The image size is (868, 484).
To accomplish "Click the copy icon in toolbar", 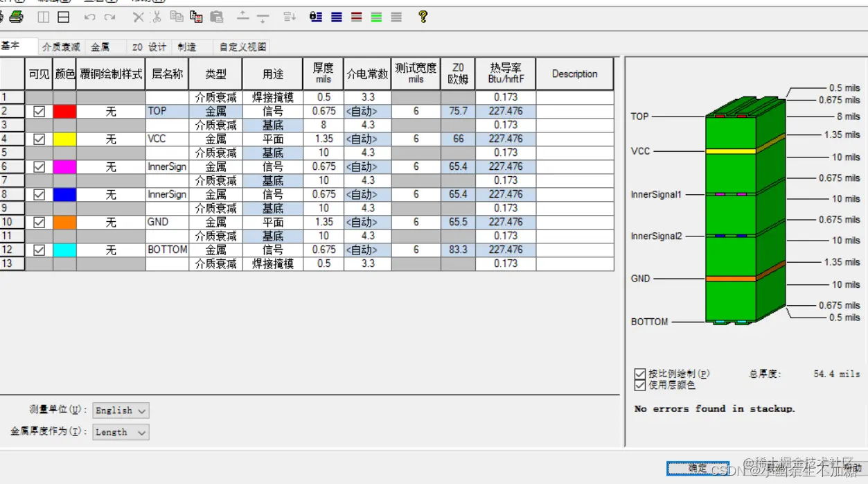I will point(177,17).
